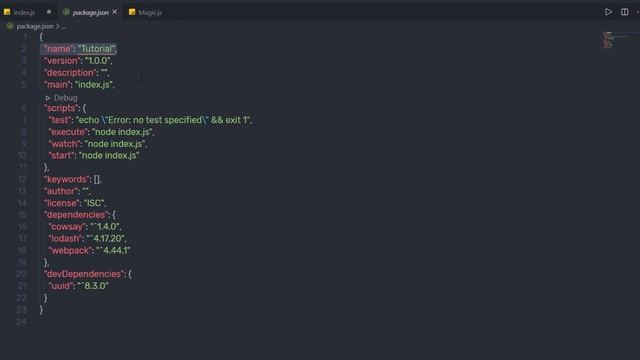Click the breadcrumb ellipsis after package.json
The image size is (640, 360).
(x=64, y=27)
